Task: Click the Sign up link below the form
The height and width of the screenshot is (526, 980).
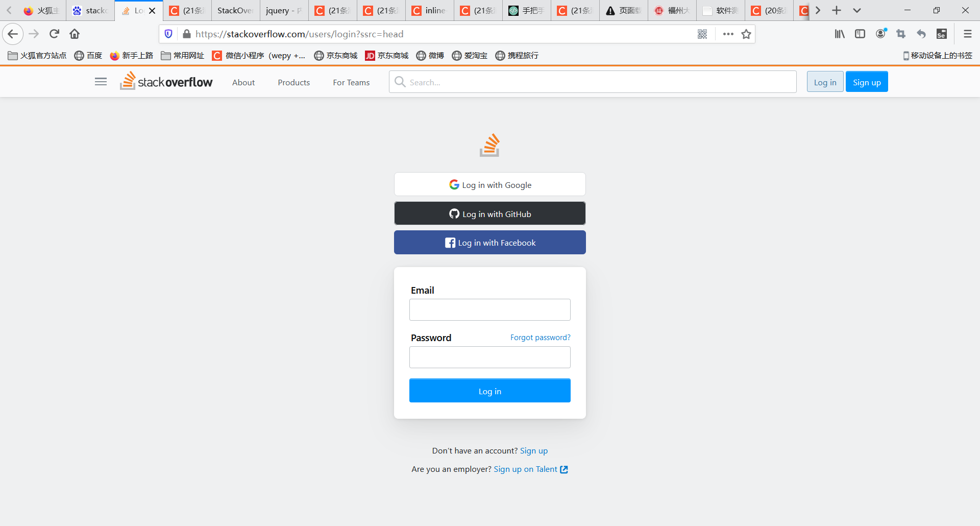Action: [534, 450]
